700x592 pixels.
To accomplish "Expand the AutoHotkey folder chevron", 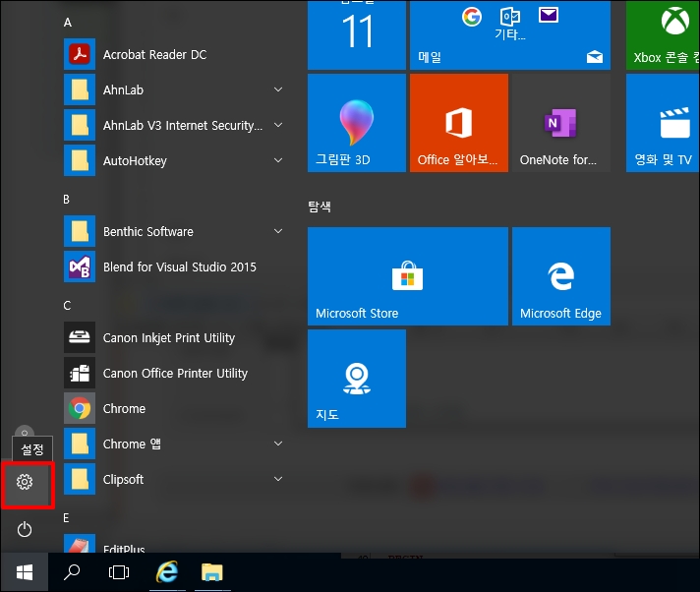I will coord(278,160).
